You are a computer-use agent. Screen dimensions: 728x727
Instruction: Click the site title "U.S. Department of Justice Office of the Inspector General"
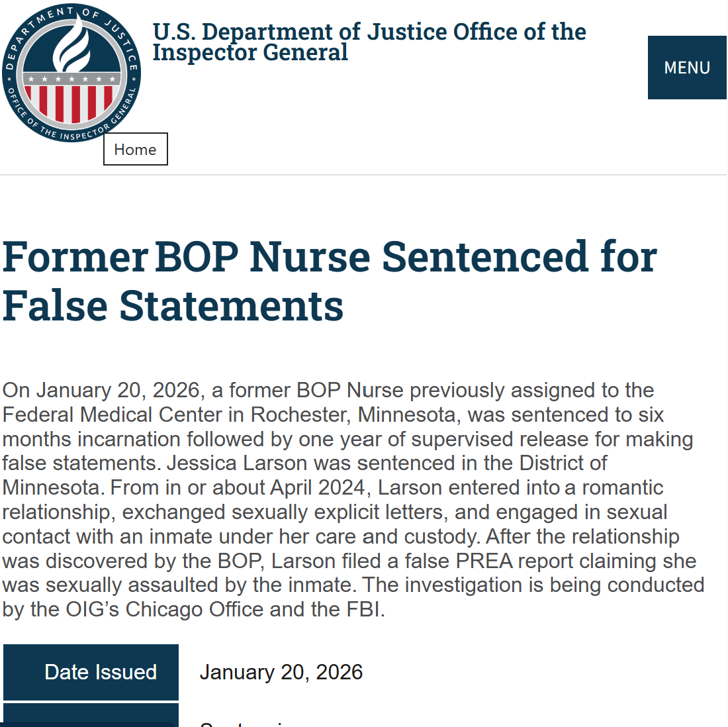click(x=369, y=42)
